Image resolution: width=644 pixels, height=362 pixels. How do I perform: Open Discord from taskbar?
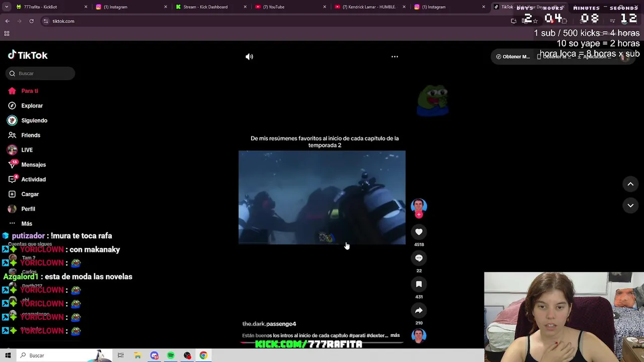click(x=154, y=355)
